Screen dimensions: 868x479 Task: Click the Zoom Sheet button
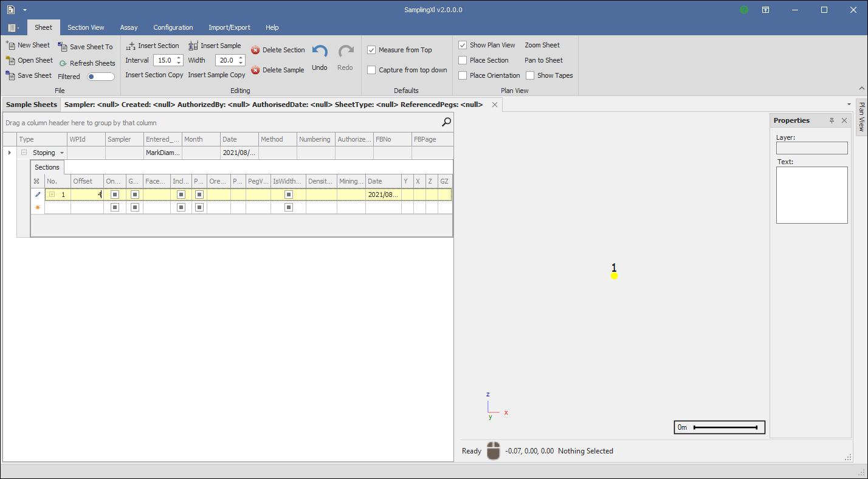click(x=542, y=45)
